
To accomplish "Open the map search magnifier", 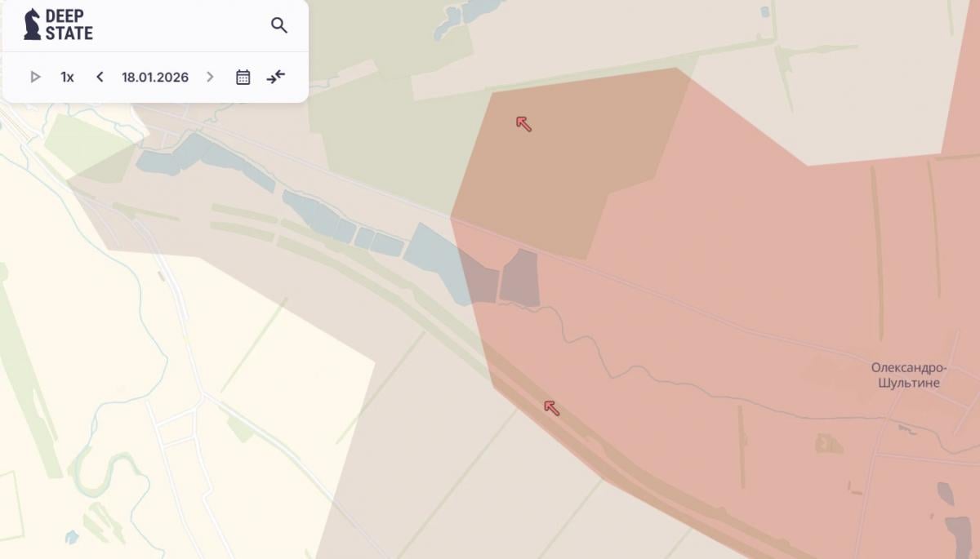I will [x=279, y=25].
